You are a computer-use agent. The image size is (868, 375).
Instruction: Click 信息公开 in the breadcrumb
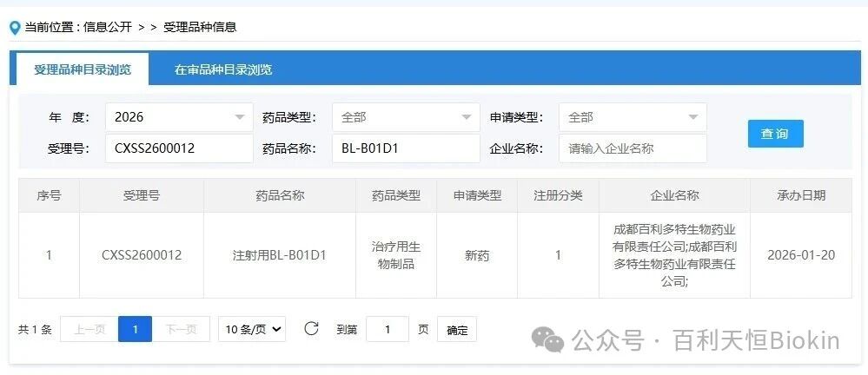click(108, 27)
